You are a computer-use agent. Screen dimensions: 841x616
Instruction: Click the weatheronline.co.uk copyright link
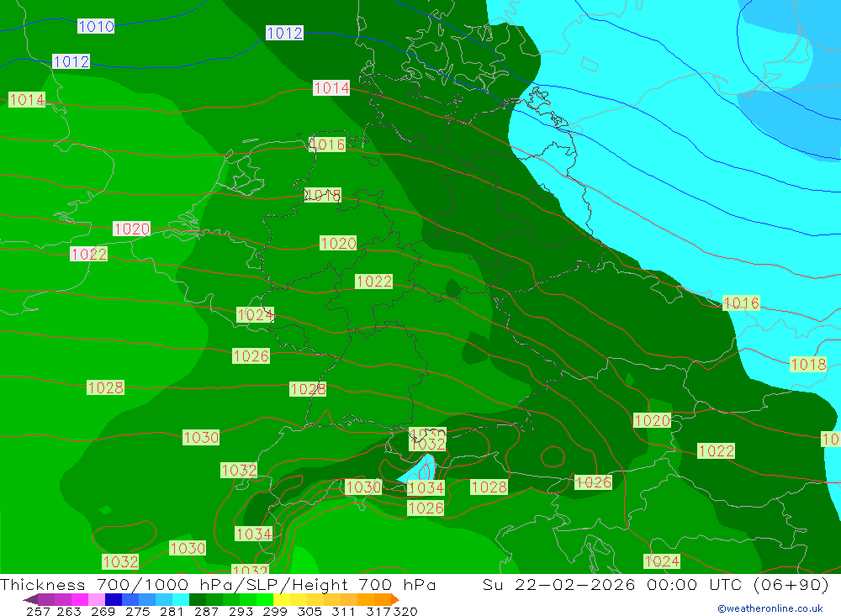tap(770, 608)
